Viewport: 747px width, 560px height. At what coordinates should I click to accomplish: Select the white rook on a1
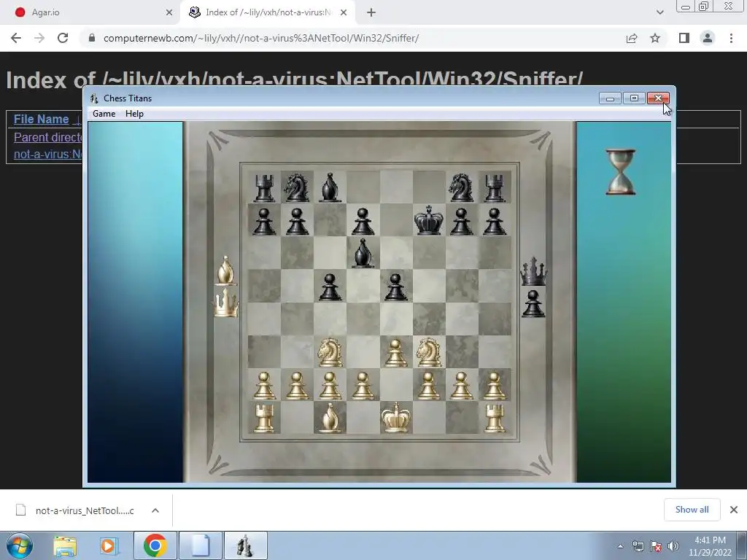coord(264,418)
